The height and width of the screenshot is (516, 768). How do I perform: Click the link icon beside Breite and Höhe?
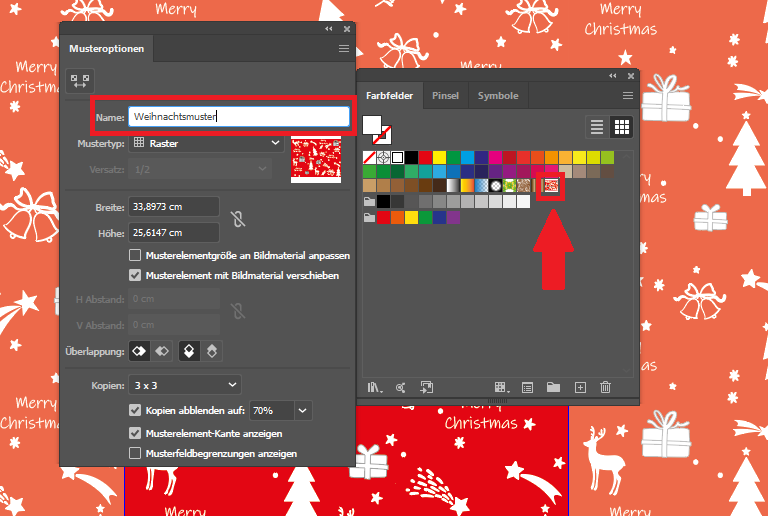coord(237,219)
